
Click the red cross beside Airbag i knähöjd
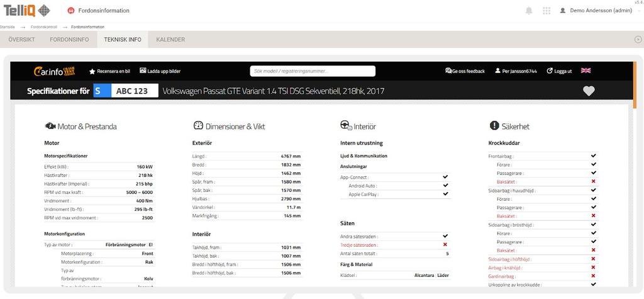(x=592, y=268)
